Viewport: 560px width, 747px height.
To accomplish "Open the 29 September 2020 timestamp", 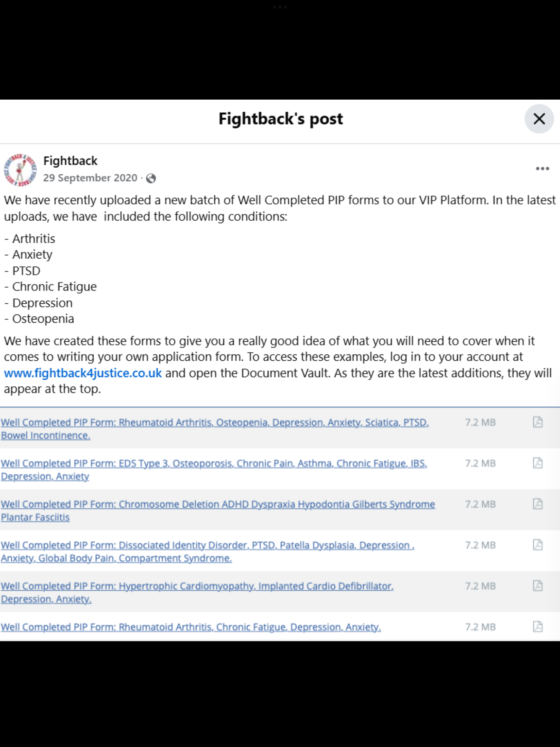I will tap(90, 178).
